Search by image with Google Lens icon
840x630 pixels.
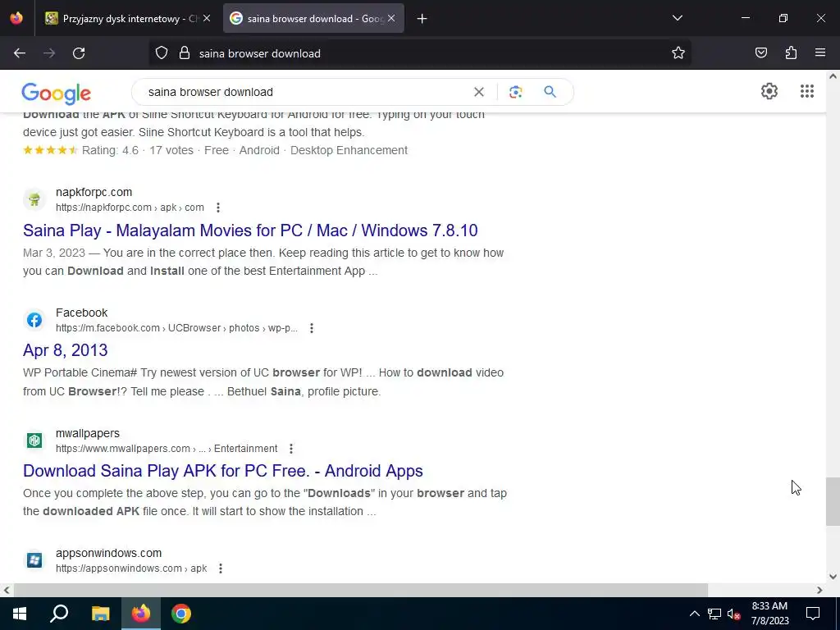click(515, 92)
